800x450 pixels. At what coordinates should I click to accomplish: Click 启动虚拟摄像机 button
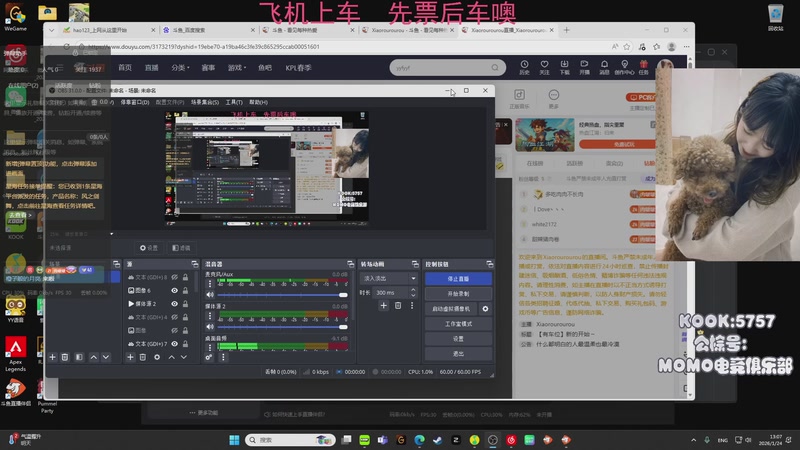[x=452, y=309]
